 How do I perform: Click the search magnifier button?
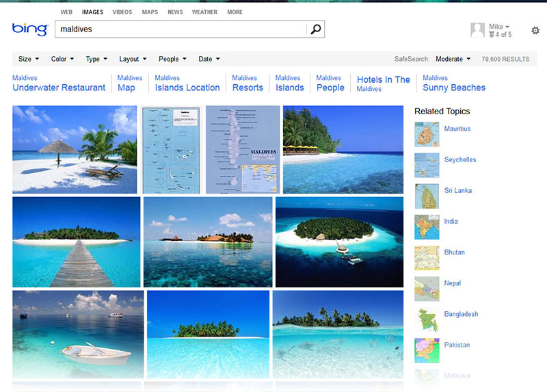click(x=315, y=29)
